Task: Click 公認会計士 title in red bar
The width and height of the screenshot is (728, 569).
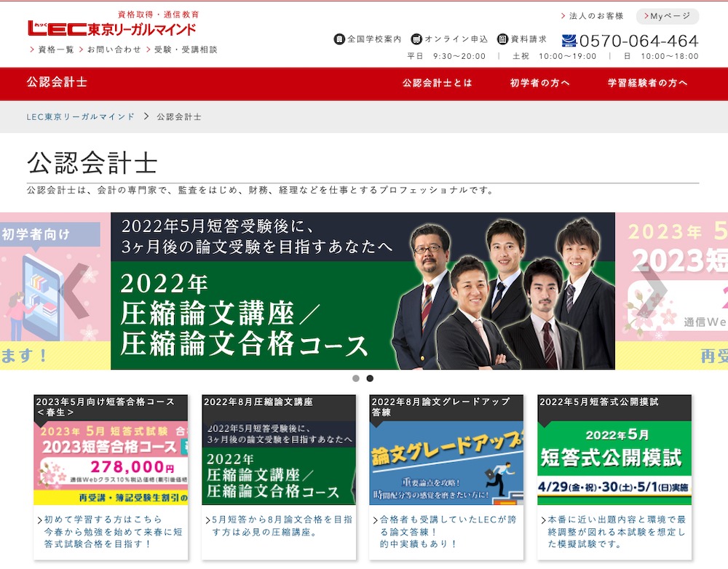Action: (x=57, y=82)
